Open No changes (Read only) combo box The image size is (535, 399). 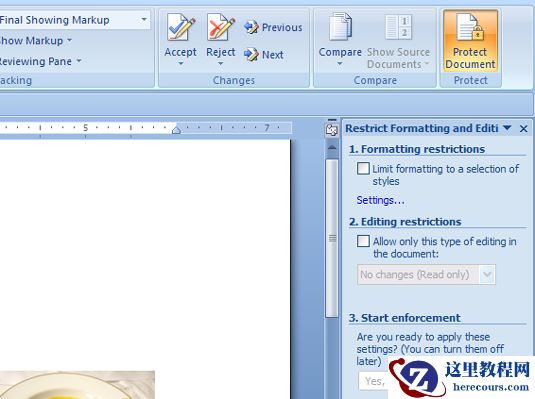click(426, 274)
